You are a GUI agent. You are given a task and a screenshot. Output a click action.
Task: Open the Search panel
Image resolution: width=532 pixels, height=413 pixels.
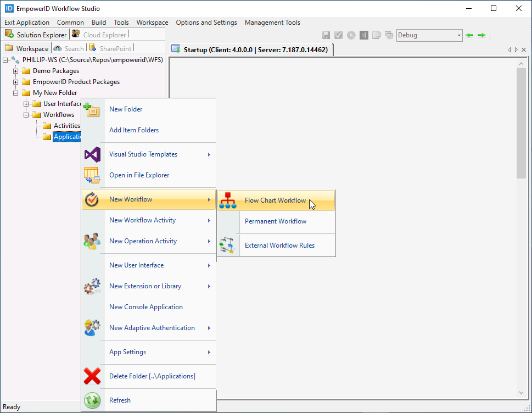[x=69, y=48]
